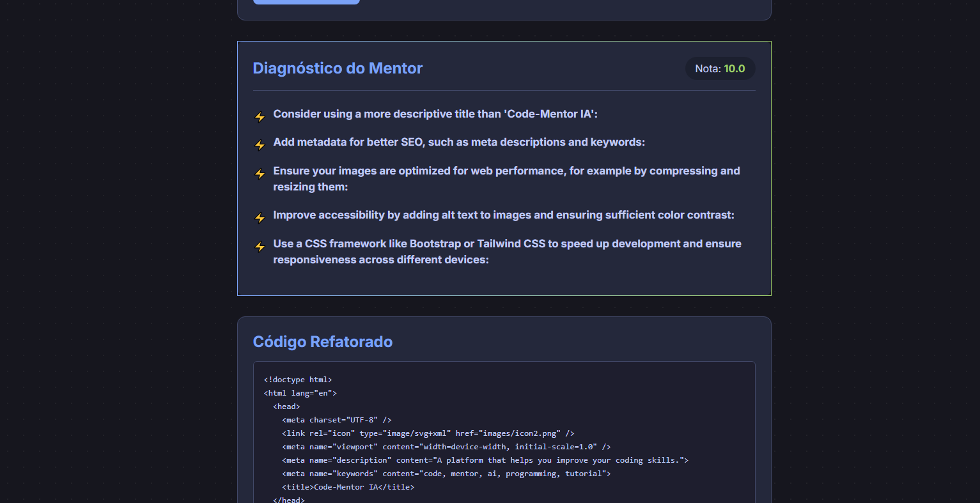Click the meta keywords code line

(x=446, y=474)
